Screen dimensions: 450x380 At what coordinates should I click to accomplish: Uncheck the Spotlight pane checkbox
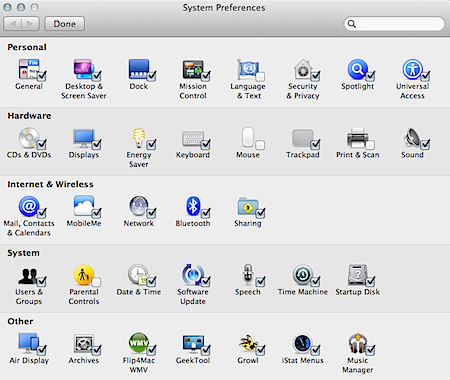pos(370,76)
